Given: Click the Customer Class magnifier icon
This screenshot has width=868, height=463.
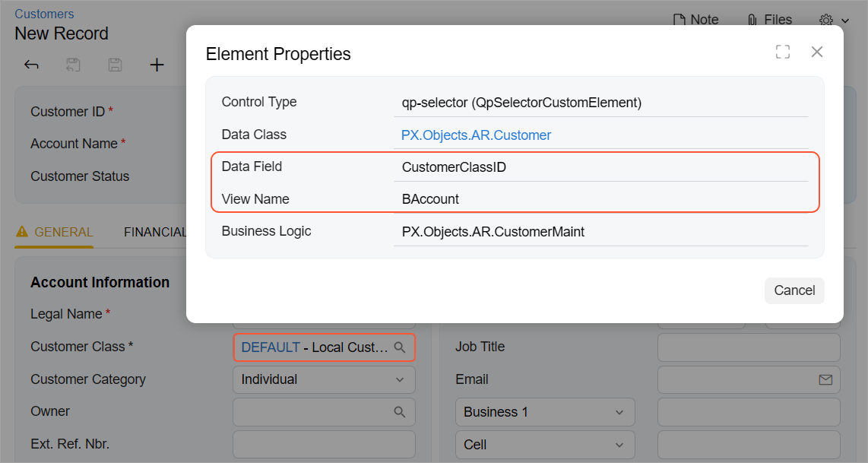Looking at the screenshot, I should tap(400, 347).
